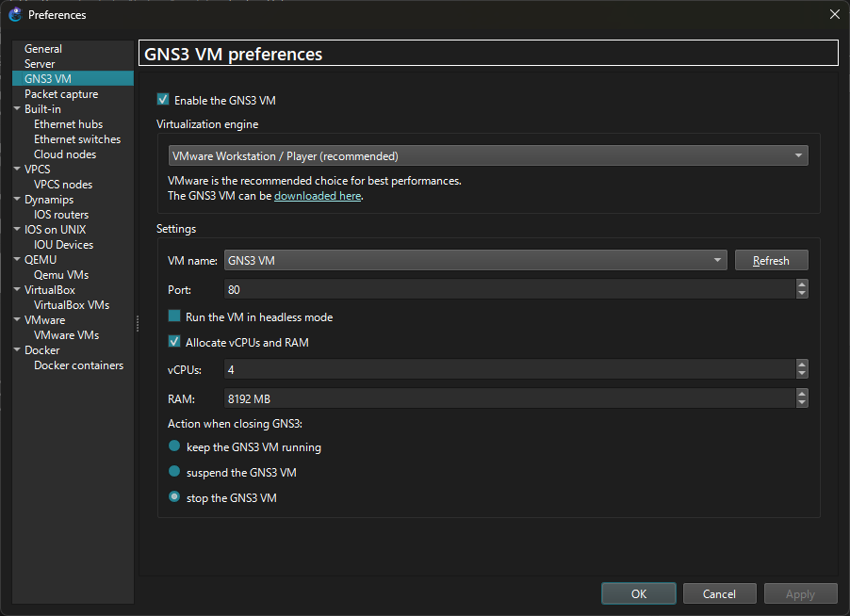Image resolution: width=850 pixels, height=616 pixels.
Task: Open Cloud nodes settings
Action: pyautogui.click(x=65, y=154)
